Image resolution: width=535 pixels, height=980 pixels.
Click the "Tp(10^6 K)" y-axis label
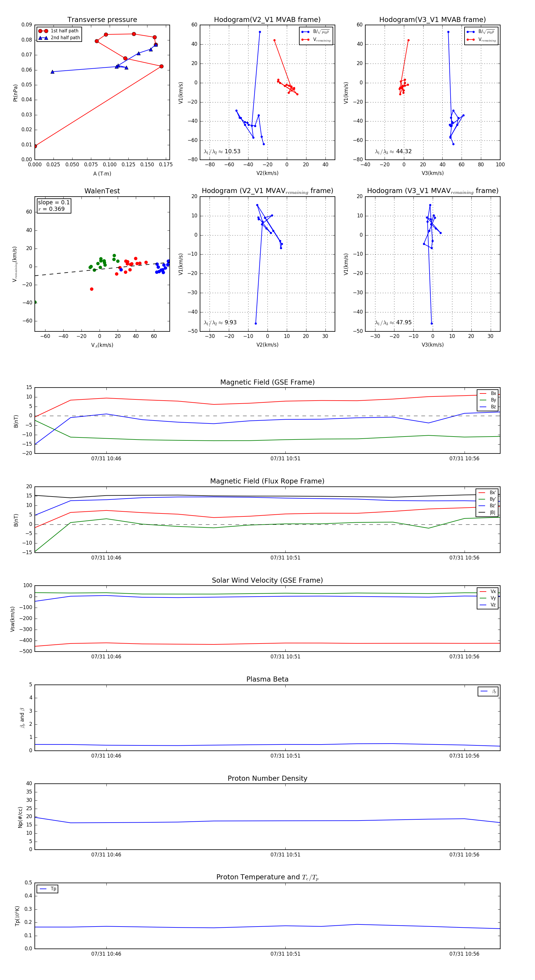pyautogui.click(x=17, y=916)
